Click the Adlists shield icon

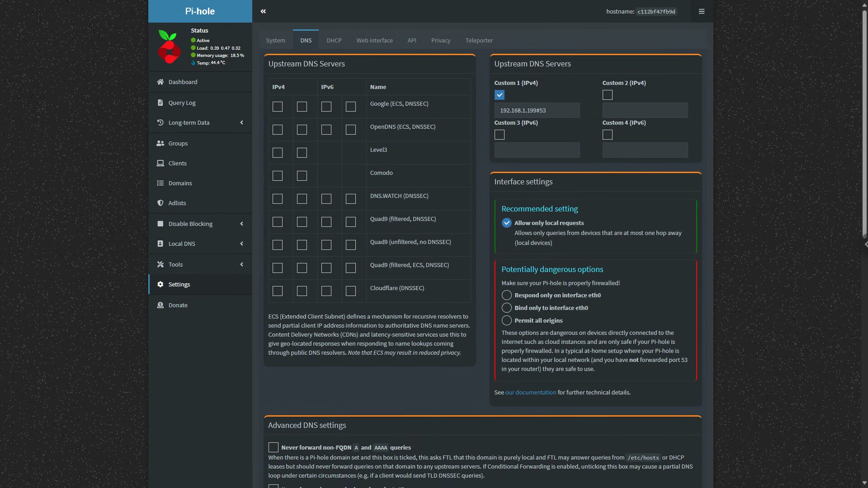click(x=160, y=203)
